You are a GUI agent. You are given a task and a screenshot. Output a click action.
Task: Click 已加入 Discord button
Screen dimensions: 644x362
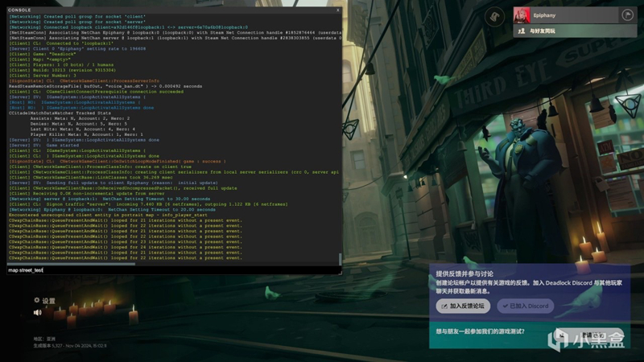pos(523,306)
